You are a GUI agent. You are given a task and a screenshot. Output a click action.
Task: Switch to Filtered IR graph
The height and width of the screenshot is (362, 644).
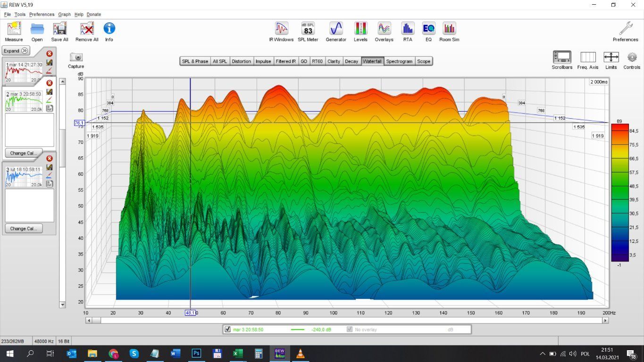coord(286,61)
